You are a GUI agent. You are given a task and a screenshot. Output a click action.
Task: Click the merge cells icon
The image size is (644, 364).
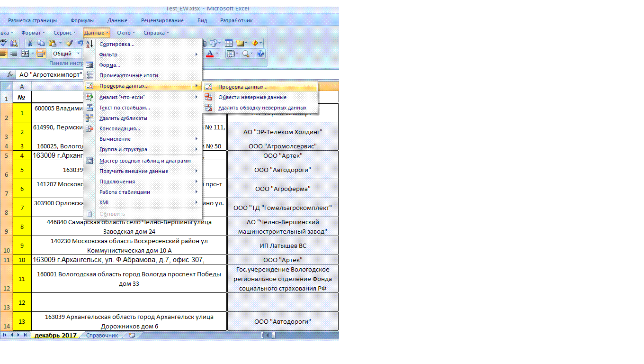click(x=25, y=54)
